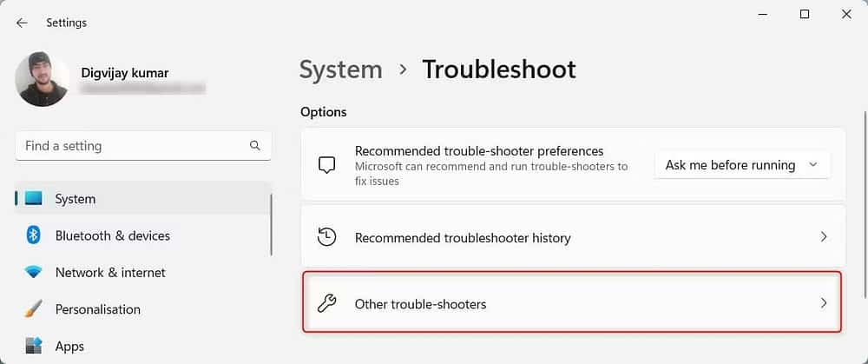Screen dimensions: 868x364
Task: Click the Find a setting search box
Action: pos(130,146)
